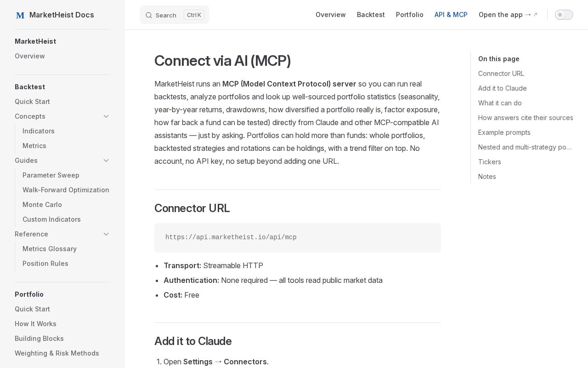Click the external link arrow beside Open the app
Viewport: 588px width, 368px height.
pyautogui.click(x=535, y=15)
